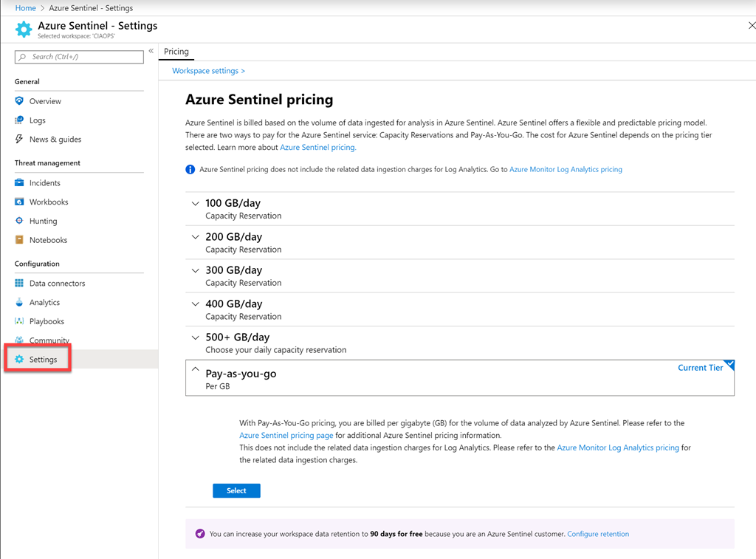Switch to the Pricing tab
The image size is (756, 559).
click(x=176, y=52)
